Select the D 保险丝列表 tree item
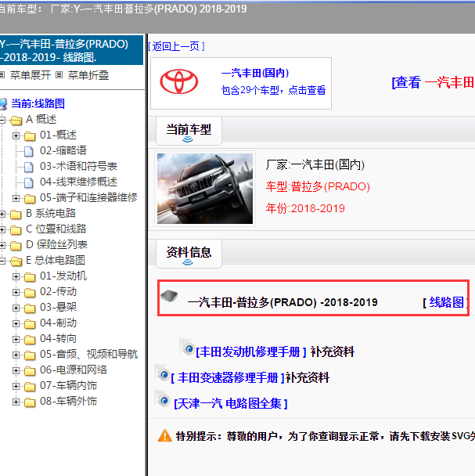This screenshot has width=475, height=476. pos(57,245)
